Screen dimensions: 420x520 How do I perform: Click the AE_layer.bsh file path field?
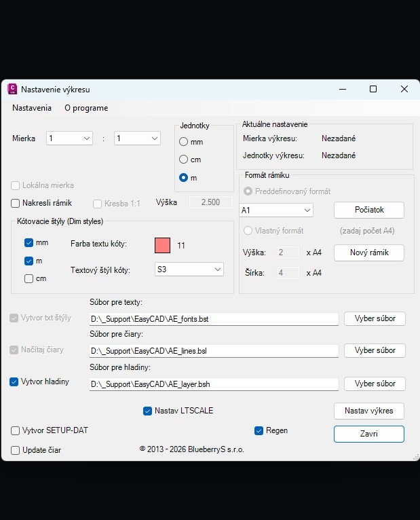coord(214,384)
